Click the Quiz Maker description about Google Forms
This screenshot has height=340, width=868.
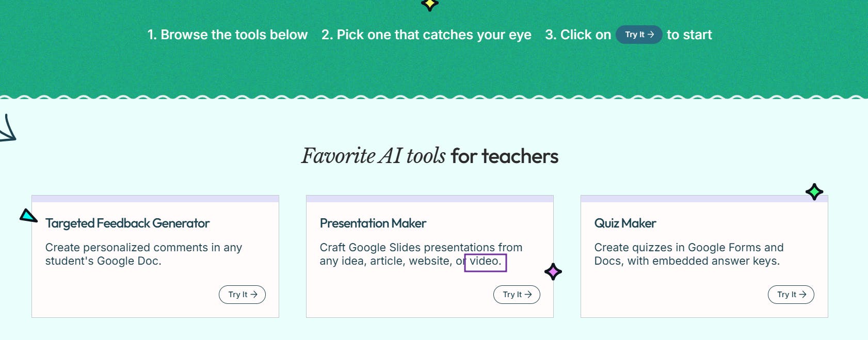pos(688,254)
